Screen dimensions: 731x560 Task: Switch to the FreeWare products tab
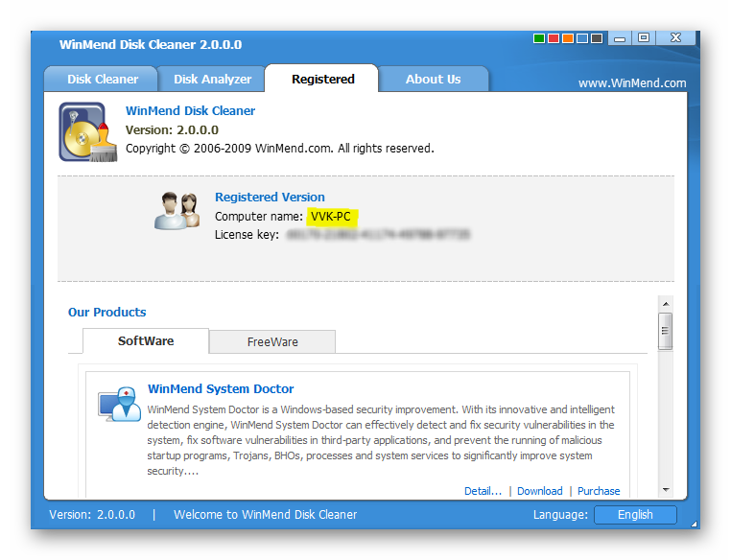tap(272, 342)
